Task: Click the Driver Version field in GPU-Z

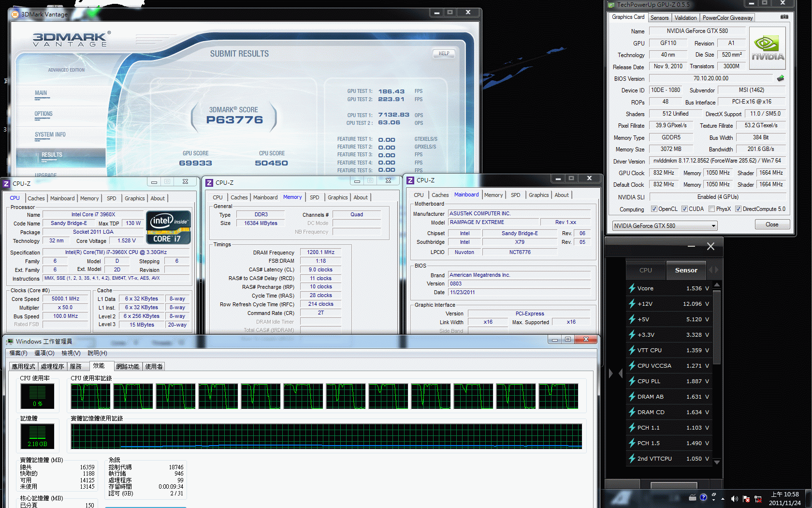Action: click(717, 161)
